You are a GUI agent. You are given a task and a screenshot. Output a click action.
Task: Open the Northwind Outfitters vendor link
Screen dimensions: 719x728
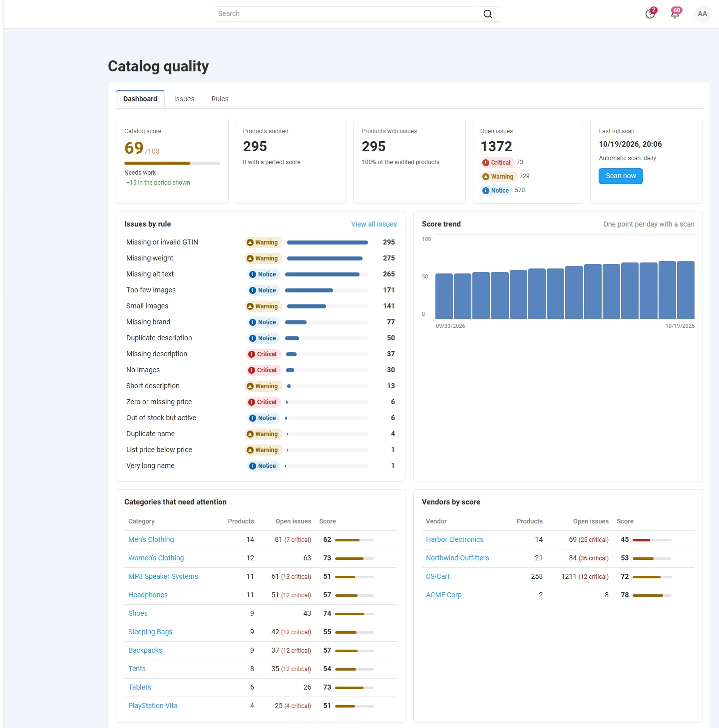(x=457, y=558)
